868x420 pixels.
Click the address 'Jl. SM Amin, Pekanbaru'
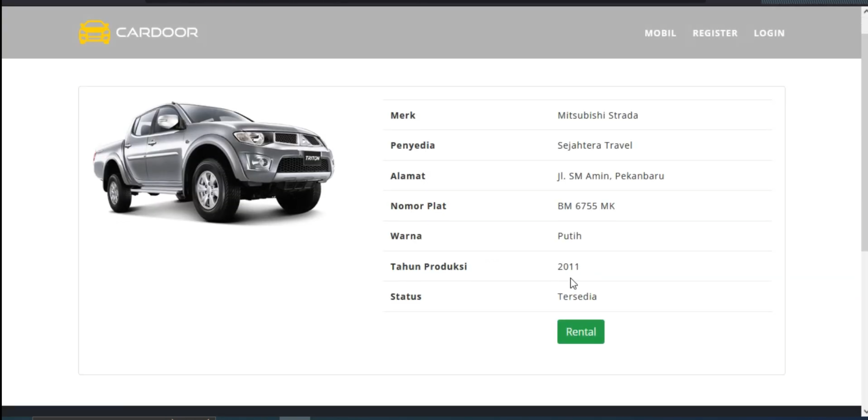tap(611, 176)
